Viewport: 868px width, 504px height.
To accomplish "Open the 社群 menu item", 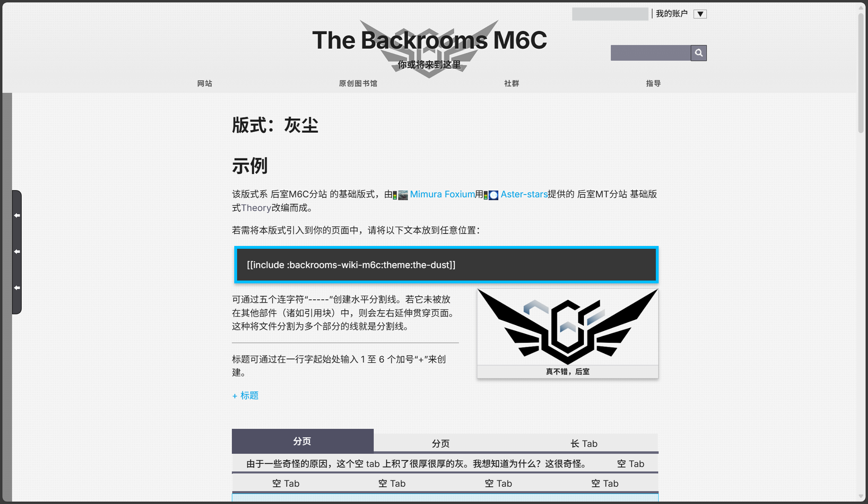I will (511, 83).
